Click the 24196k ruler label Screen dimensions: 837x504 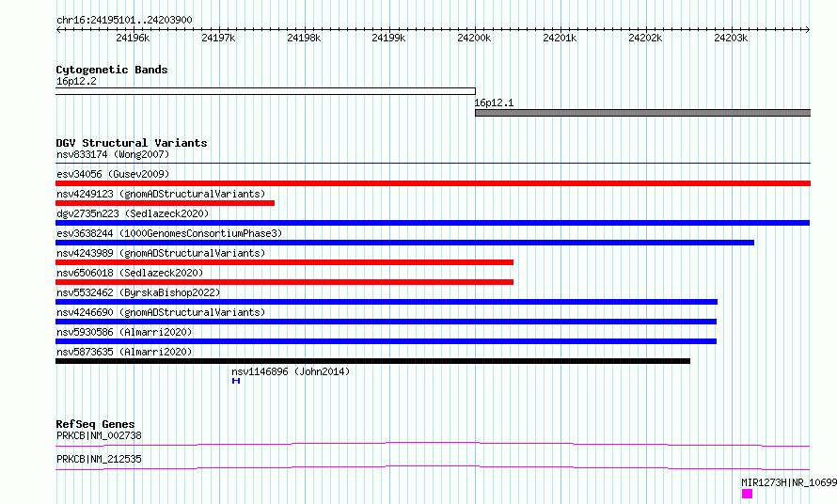click(133, 38)
